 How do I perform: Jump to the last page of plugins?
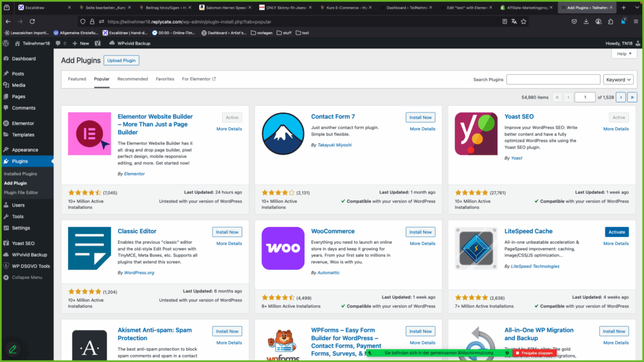click(632, 97)
